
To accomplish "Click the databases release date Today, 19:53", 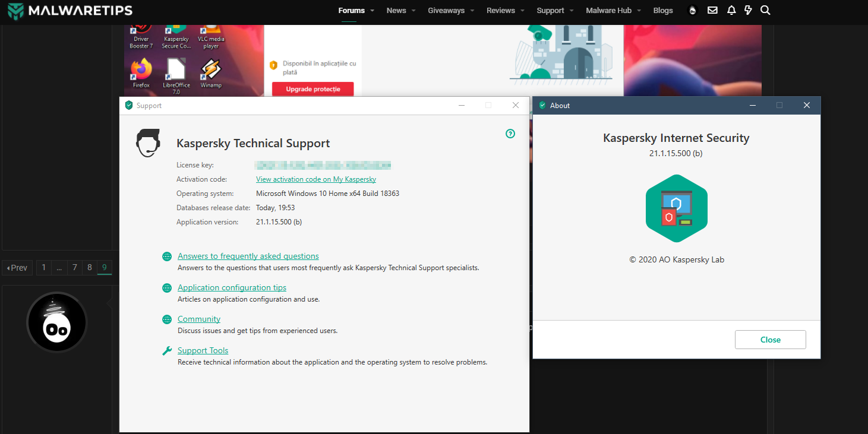I will pos(276,208).
